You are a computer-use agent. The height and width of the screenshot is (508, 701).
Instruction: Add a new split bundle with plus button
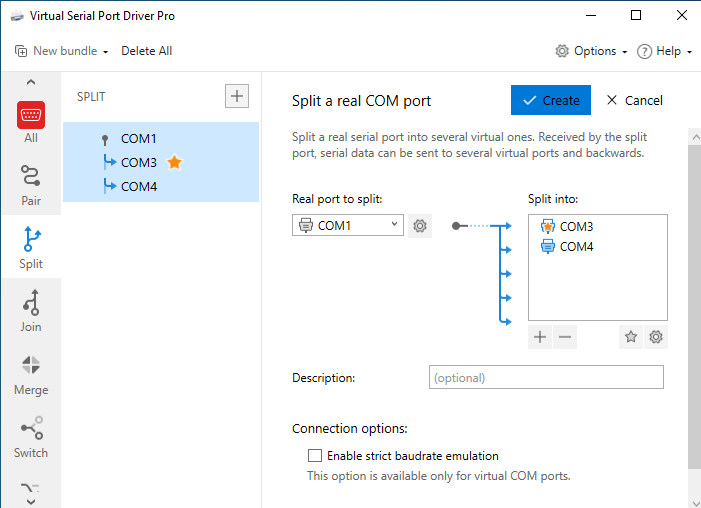[237, 96]
